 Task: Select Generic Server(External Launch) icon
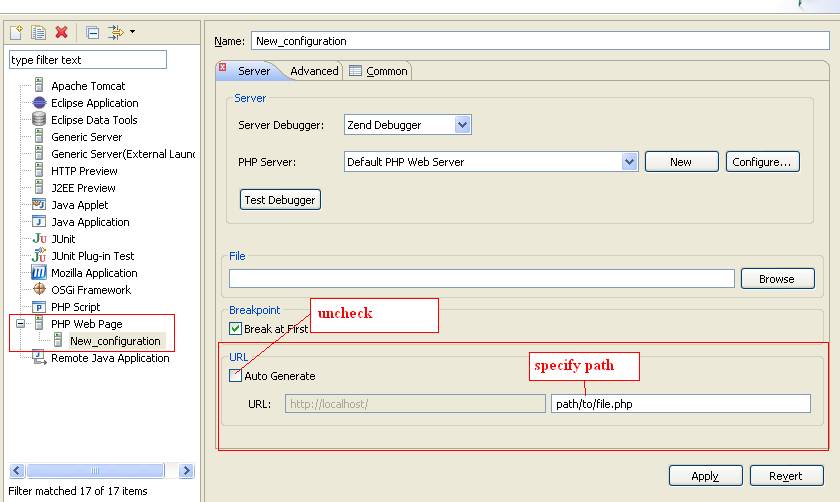coord(39,153)
